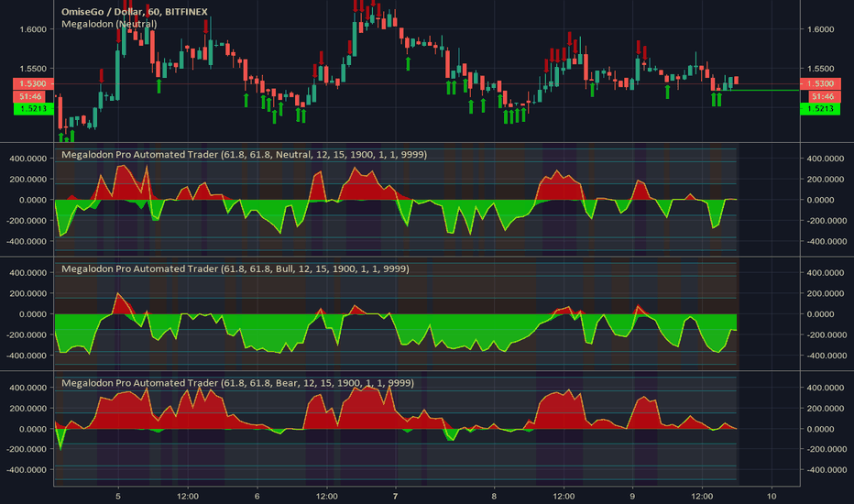Click the 12:00 label between dates 8 and 9
This screenshot has height=504, width=854.
pos(564,497)
